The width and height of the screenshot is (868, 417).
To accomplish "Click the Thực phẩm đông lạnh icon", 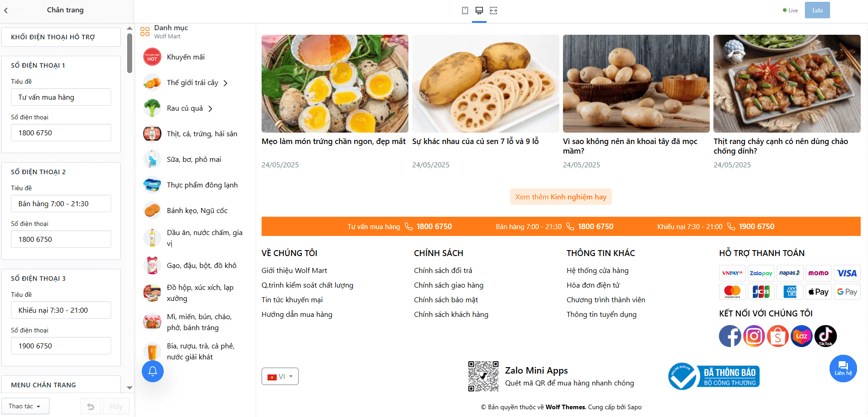I will click(152, 185).
